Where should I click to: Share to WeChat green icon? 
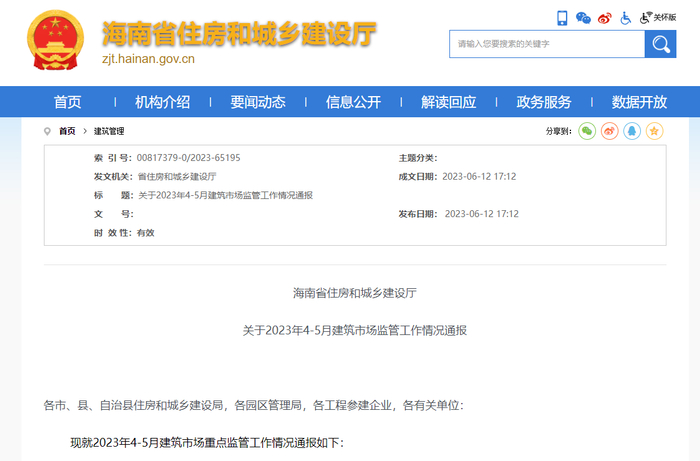click(587, 131)
